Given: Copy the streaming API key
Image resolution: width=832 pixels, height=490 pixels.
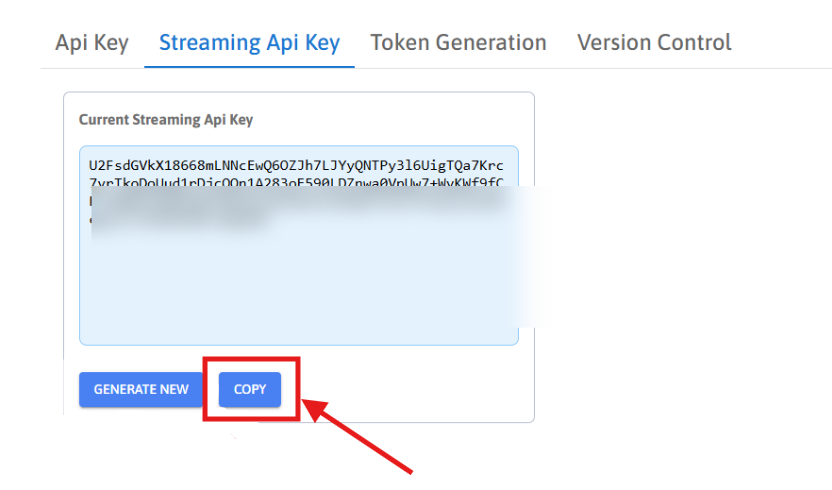Looking at the screenshot, I should (x=250, y=390).
